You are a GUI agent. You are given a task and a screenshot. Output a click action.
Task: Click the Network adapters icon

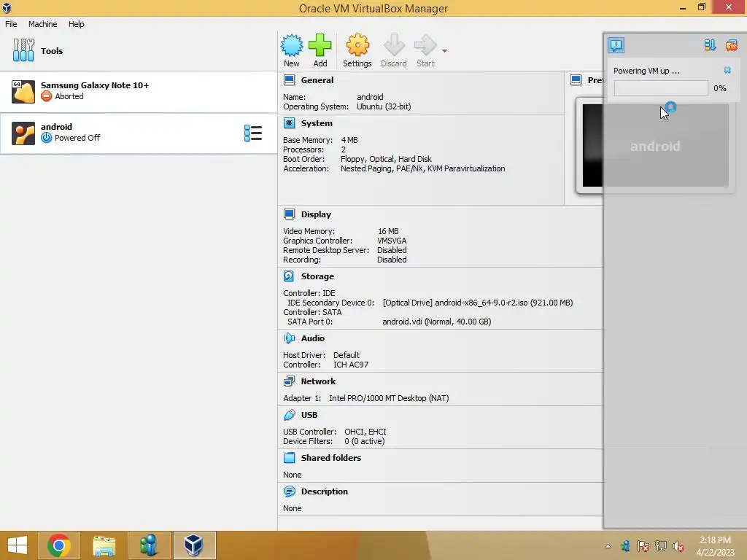[289, 381]
